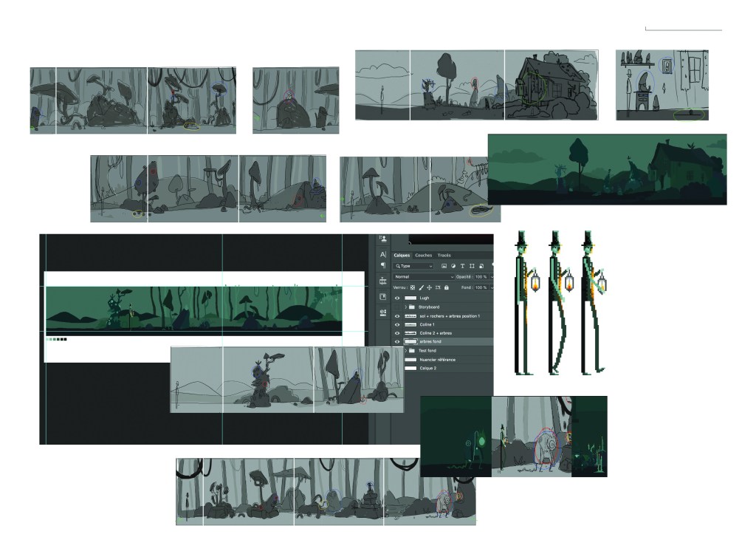
Task: Click the color palette swatches below canvas
Action: coord(56,340)
